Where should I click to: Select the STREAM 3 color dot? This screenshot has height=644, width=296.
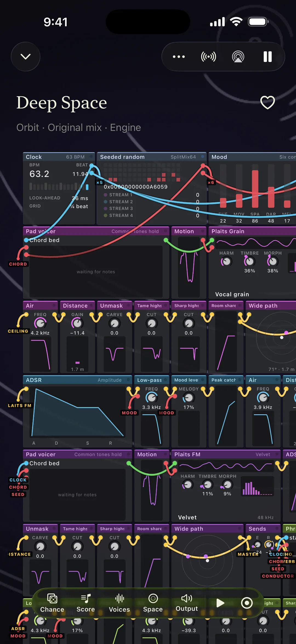tap(106, 209)
